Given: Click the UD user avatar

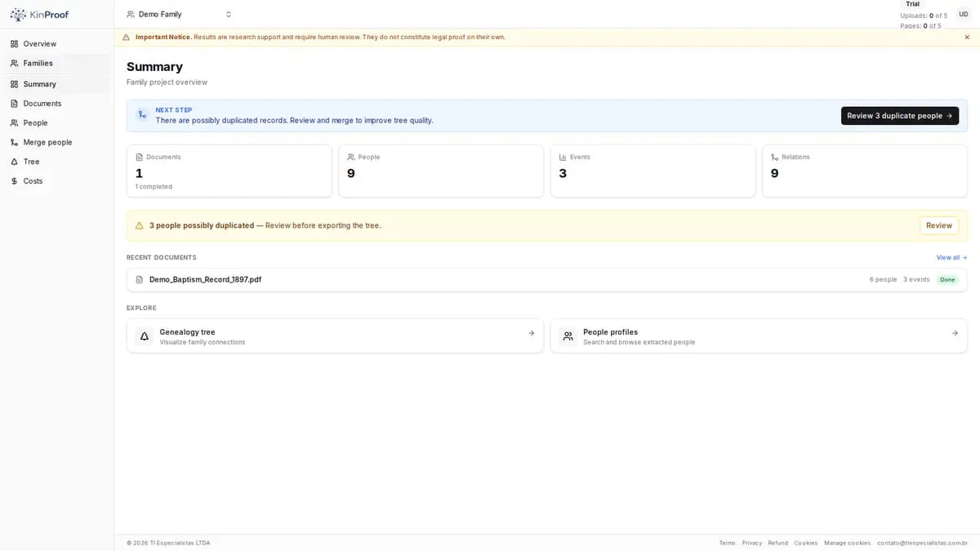Looking at the screenshot, I should click(x=964, y=14).
